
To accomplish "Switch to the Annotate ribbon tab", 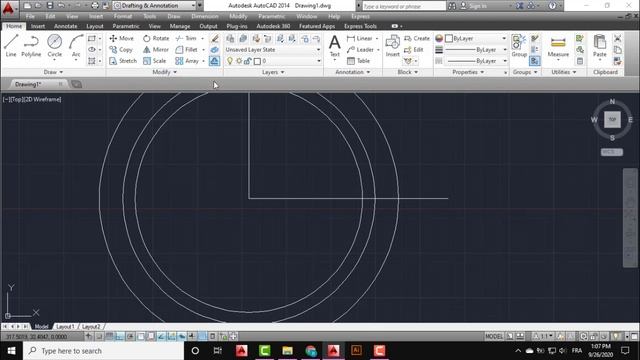I will tap(66, 26).
